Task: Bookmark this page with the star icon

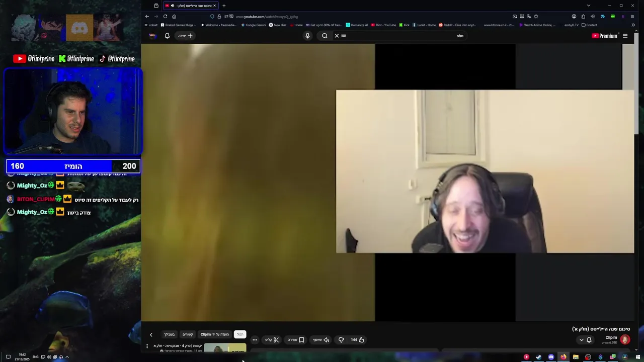Action: (536, 16)
